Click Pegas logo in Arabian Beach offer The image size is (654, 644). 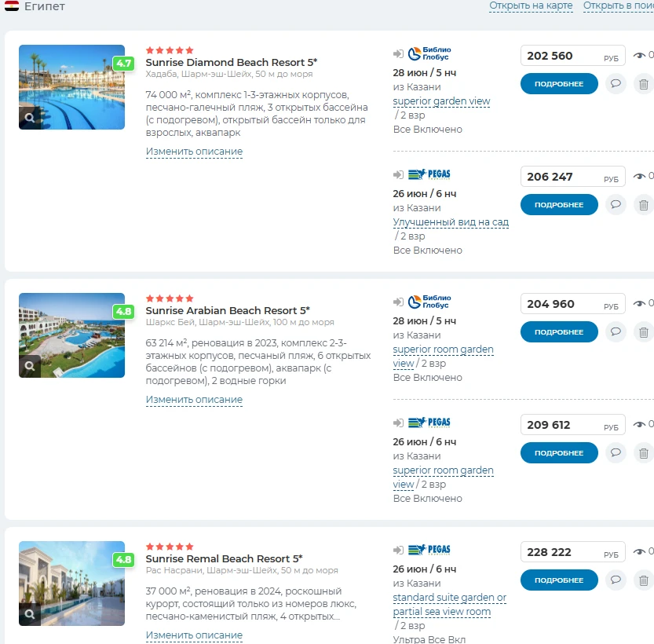[x=429, y=423]
